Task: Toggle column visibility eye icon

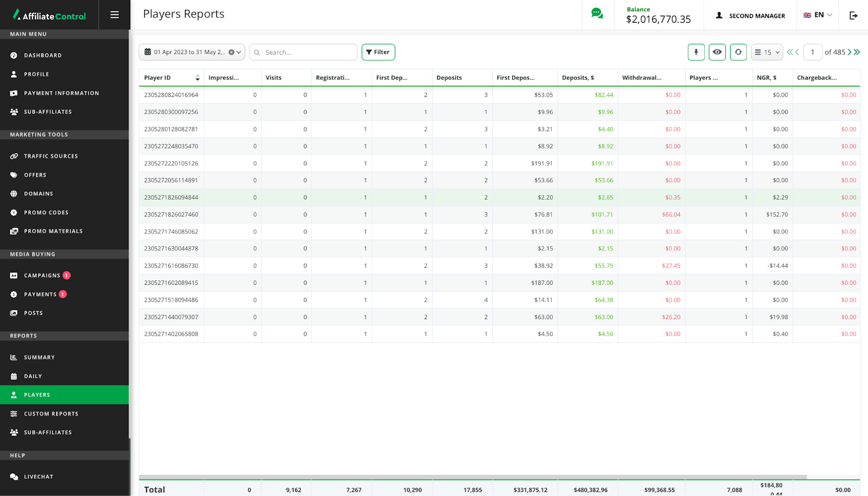Action: pos(717,52)
